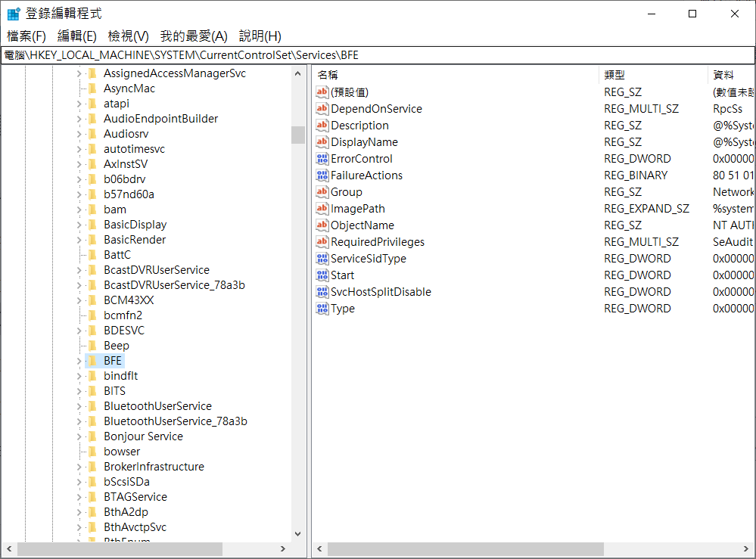Click the string icon of the (預設值) entry

tap(322, 92)
